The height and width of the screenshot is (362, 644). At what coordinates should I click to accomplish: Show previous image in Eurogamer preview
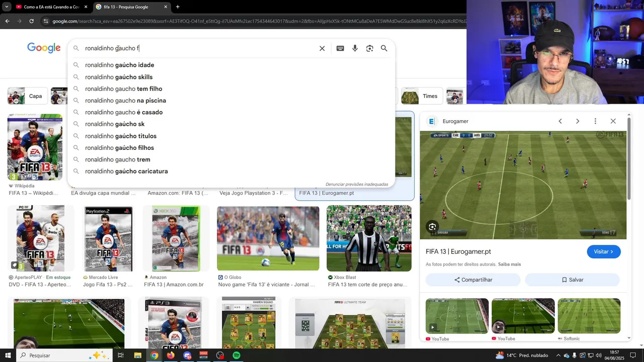pos(560,121)
